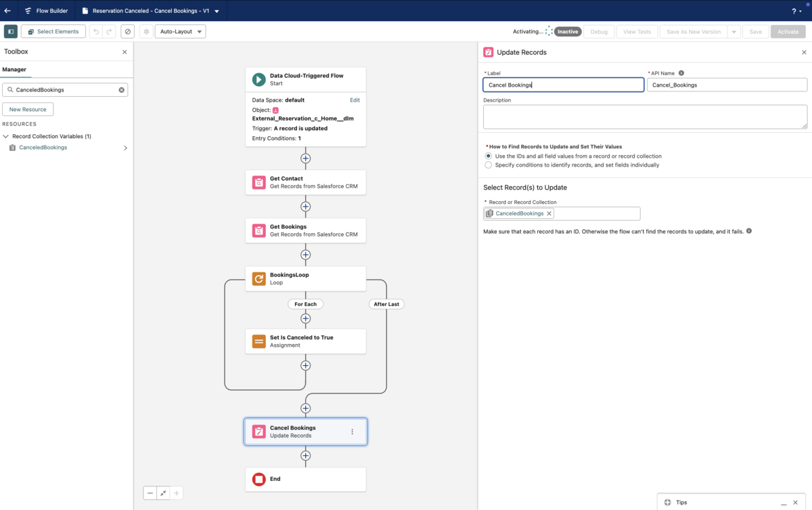Show the record ID warning info icon

pyautogui.click(x=748, y=231)
